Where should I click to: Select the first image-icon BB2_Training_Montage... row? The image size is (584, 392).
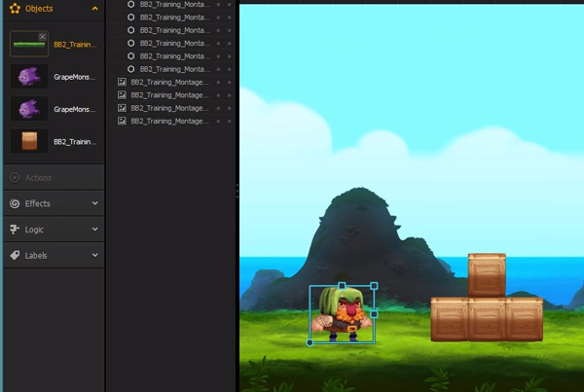pos(171,83)
